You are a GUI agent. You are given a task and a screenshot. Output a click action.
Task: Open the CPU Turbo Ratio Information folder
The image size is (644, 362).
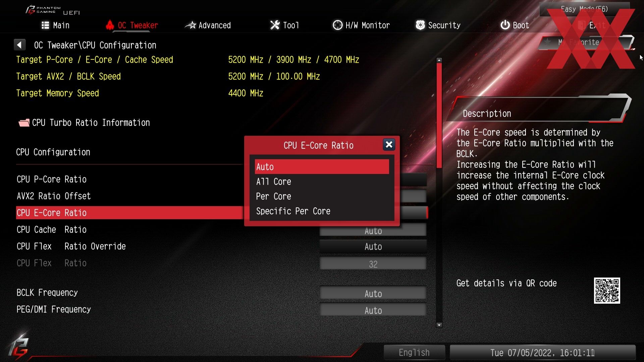point(84,123)
